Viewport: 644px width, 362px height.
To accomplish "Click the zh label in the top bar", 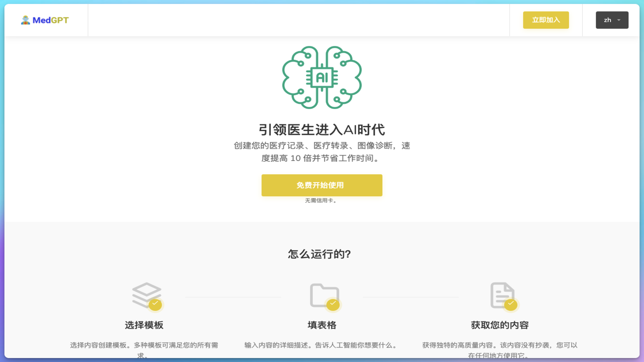I will 607,20.
